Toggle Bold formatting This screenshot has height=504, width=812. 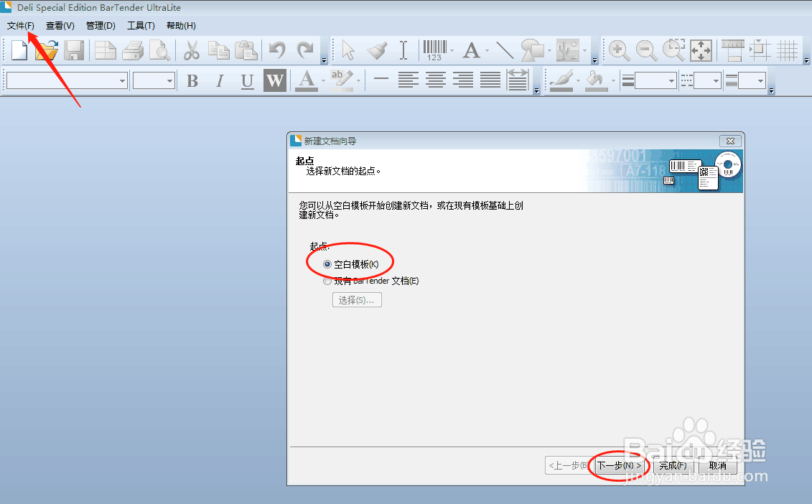pyautogui.click(x=192, y=80)
